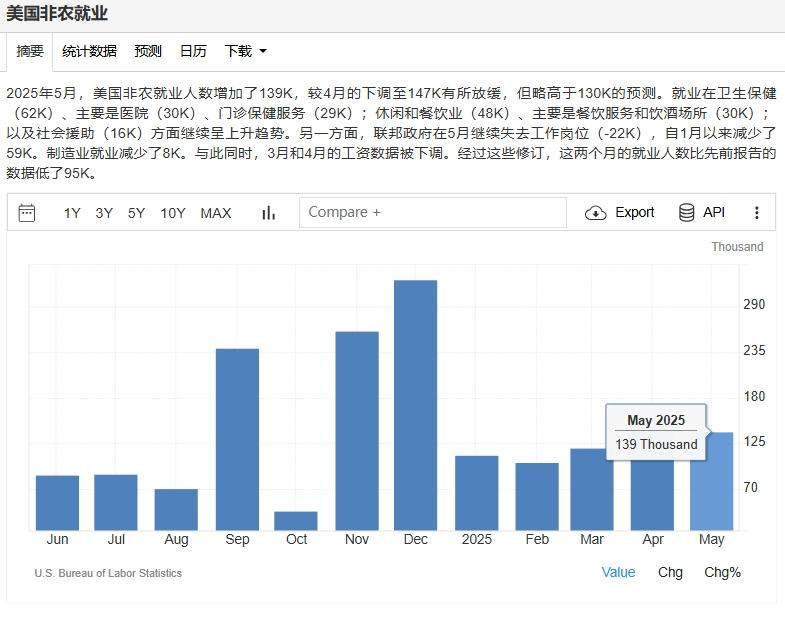Click the 'U.S. Bureau of Labor Statistics' source
Image resolution: width=785 pixels, height=633 pixels.
click(108, 573)
